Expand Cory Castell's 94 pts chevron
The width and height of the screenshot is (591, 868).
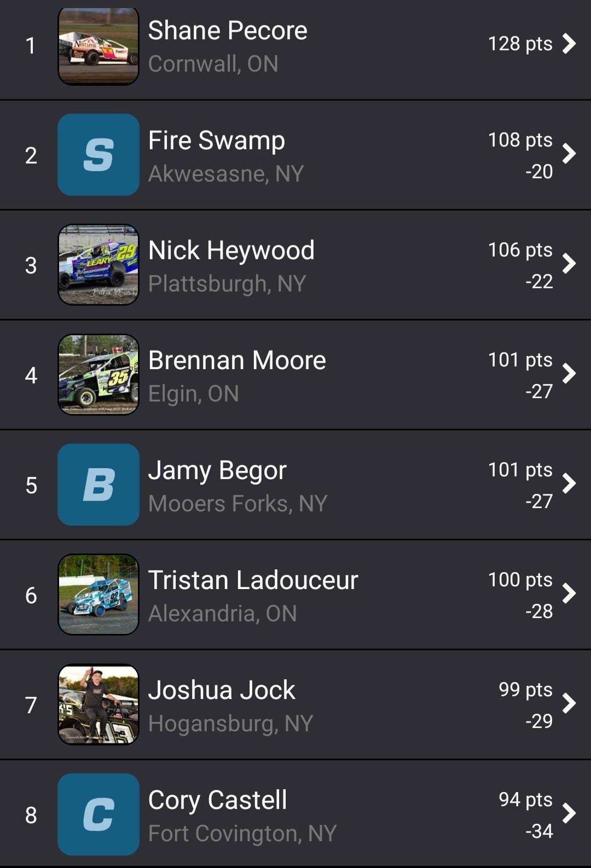click(569, 813)
